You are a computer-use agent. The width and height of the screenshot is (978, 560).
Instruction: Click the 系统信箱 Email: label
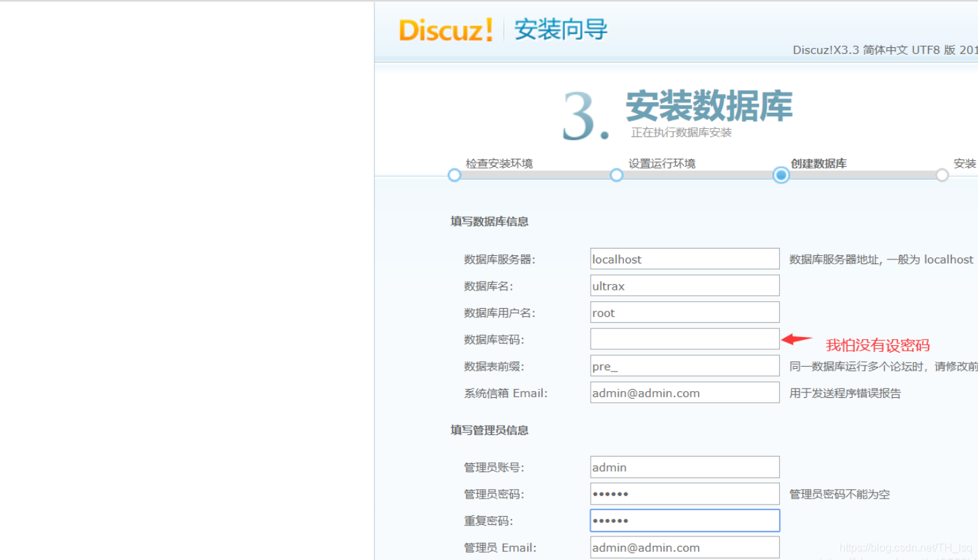506,393
